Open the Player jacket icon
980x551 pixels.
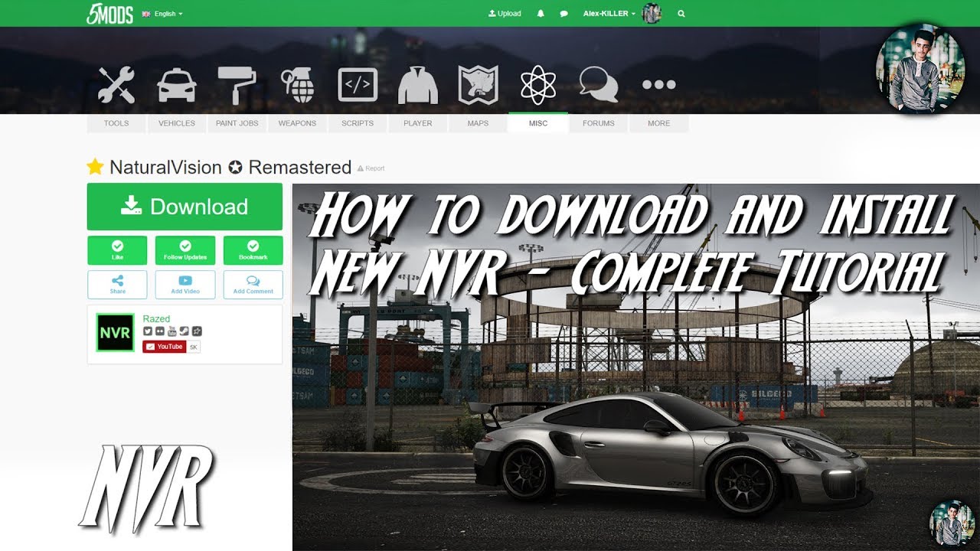(418, 85)
